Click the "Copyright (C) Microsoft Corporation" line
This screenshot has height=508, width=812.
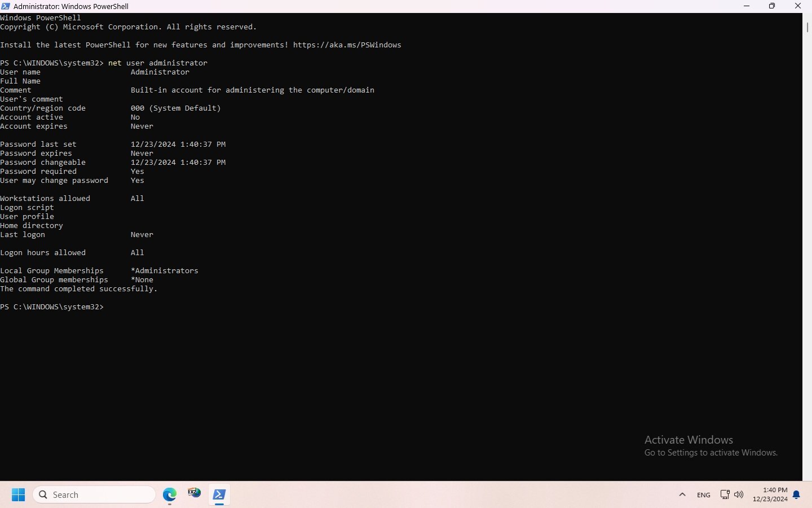coord(129,27)
